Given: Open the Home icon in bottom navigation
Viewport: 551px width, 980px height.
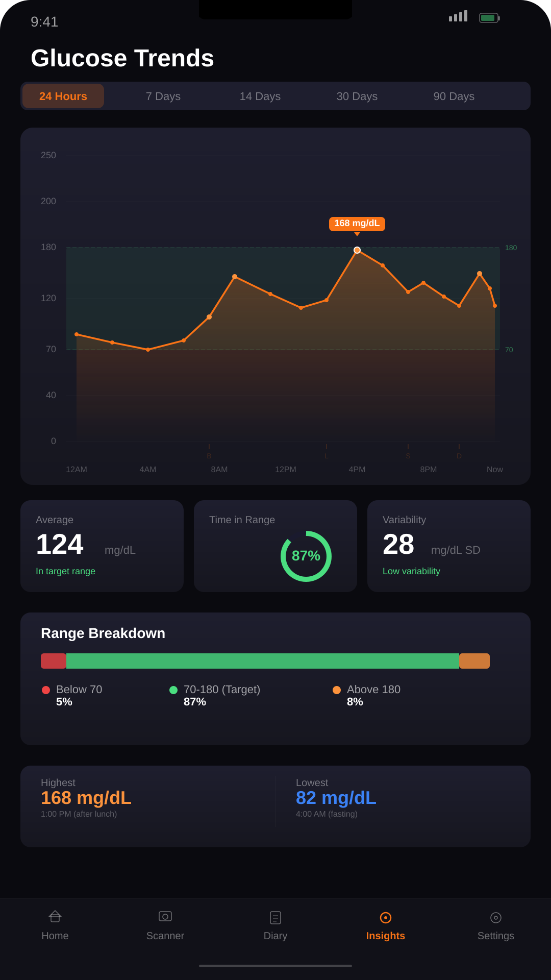Looking at the screenshot, I should click(55, 917).
